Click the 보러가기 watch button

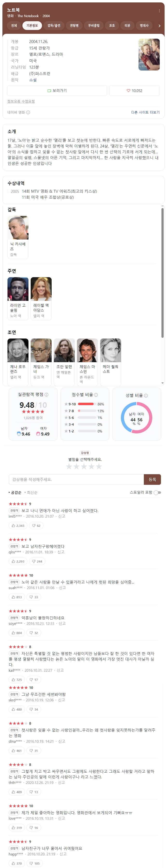click(57, 91)
